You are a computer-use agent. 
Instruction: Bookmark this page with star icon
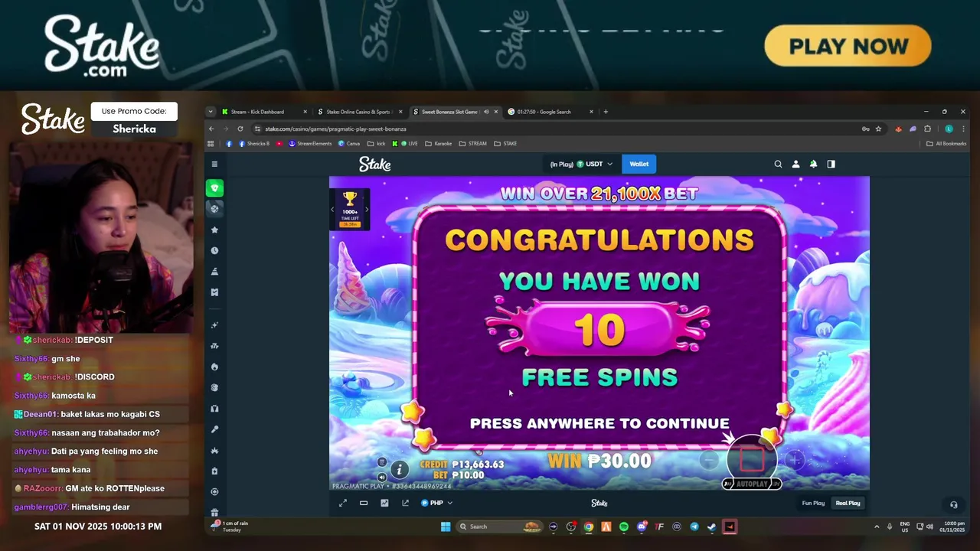tap(878, 129)
